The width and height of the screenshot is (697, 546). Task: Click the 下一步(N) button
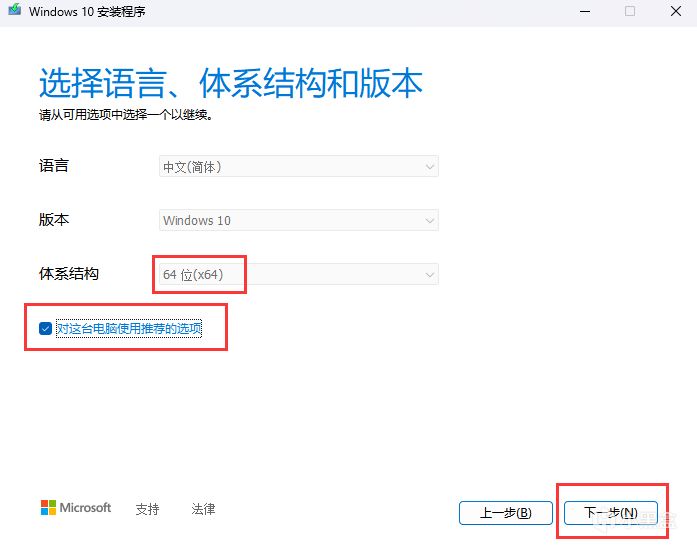tap(611, 513)
